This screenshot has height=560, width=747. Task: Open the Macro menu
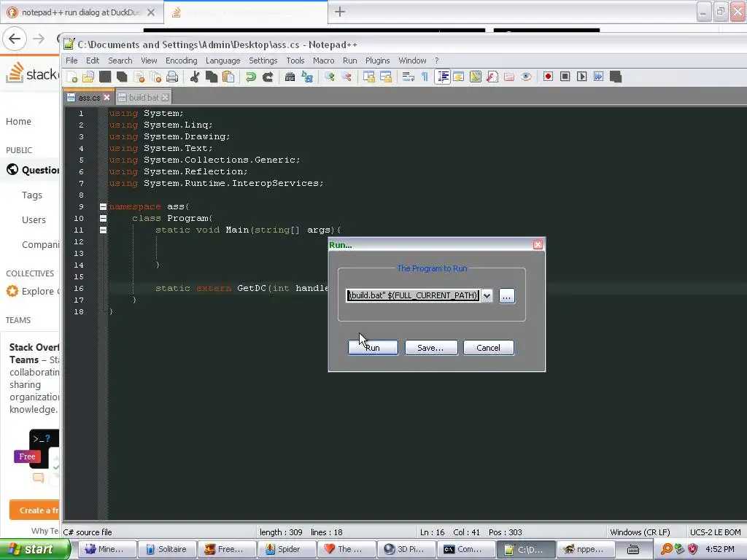click(x=323, y=61)
